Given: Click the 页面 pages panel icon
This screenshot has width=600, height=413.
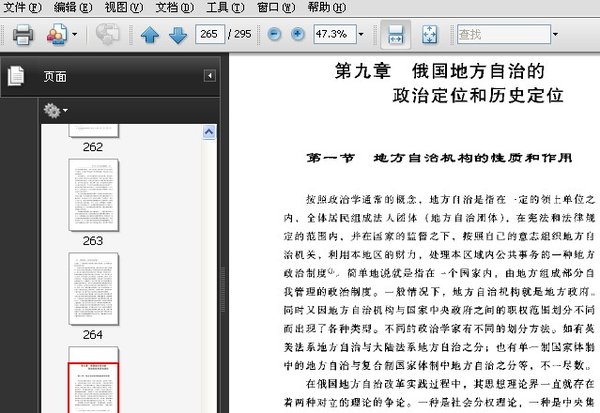Looking at the screenshot, I should pos(16,76).
